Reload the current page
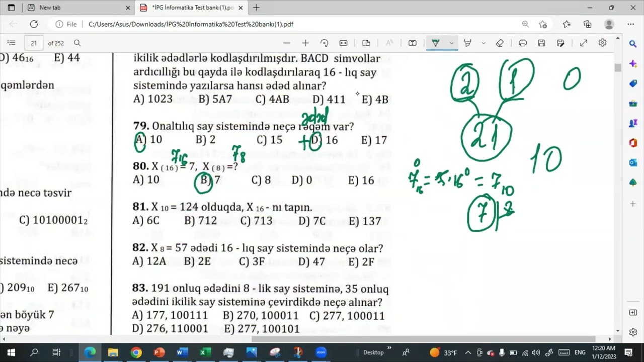 click(x=34, y=24)
